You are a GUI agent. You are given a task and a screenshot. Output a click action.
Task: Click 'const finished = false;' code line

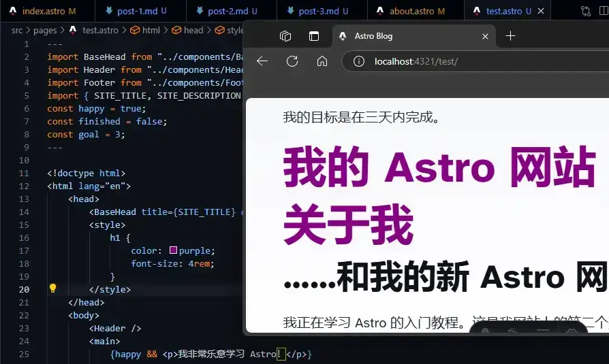[107, 122]
